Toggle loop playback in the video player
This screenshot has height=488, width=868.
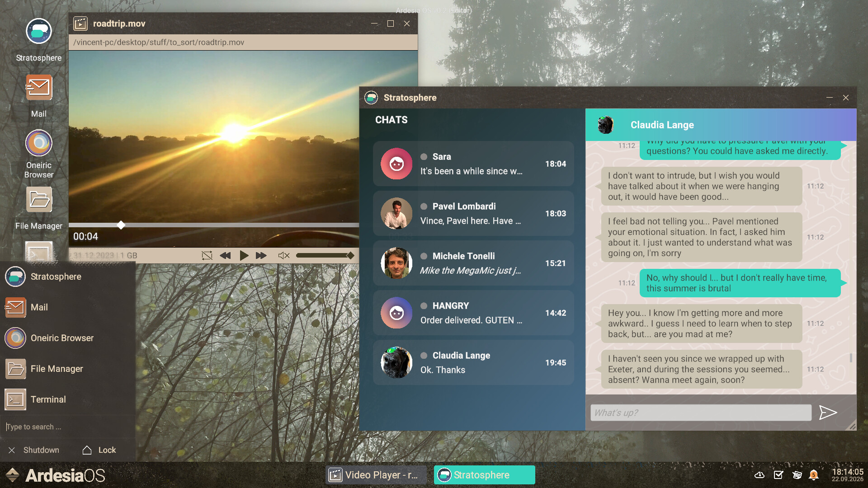[x=207, y=255]
